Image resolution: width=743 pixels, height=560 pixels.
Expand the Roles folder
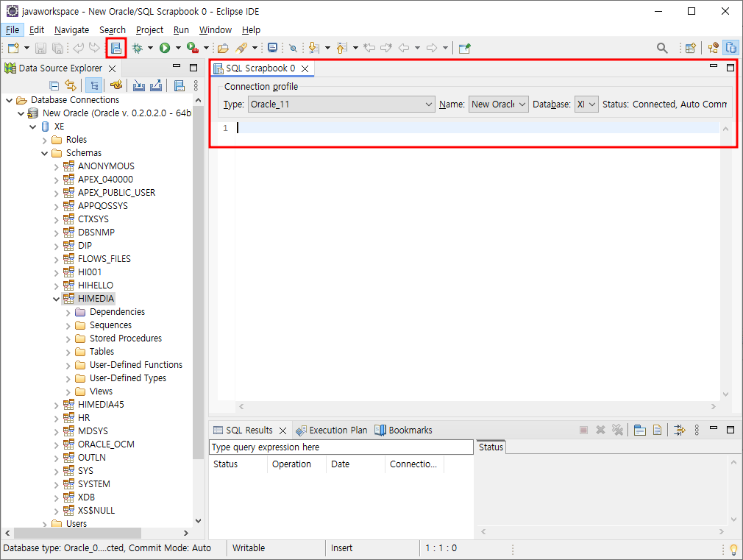point(44,140)
